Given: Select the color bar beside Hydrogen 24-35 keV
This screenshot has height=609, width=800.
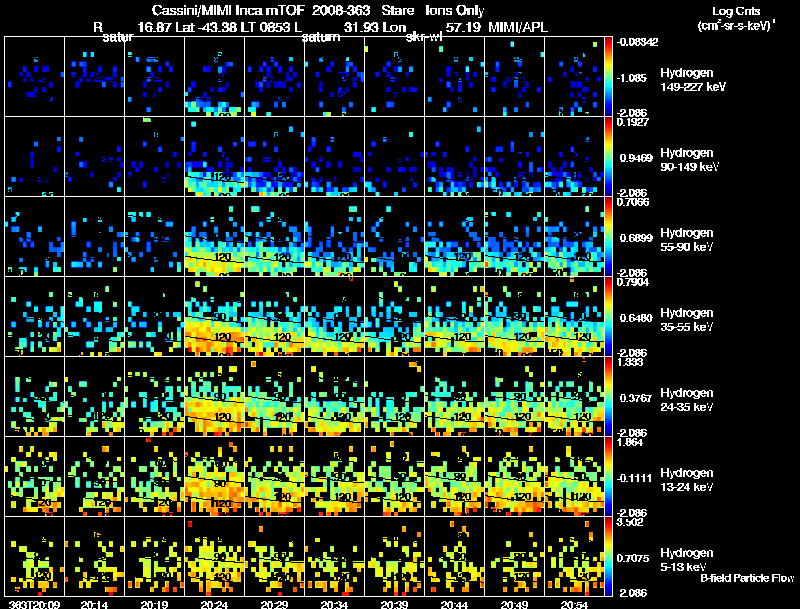Looking at the screenshot, I should (x=608, y=397).
